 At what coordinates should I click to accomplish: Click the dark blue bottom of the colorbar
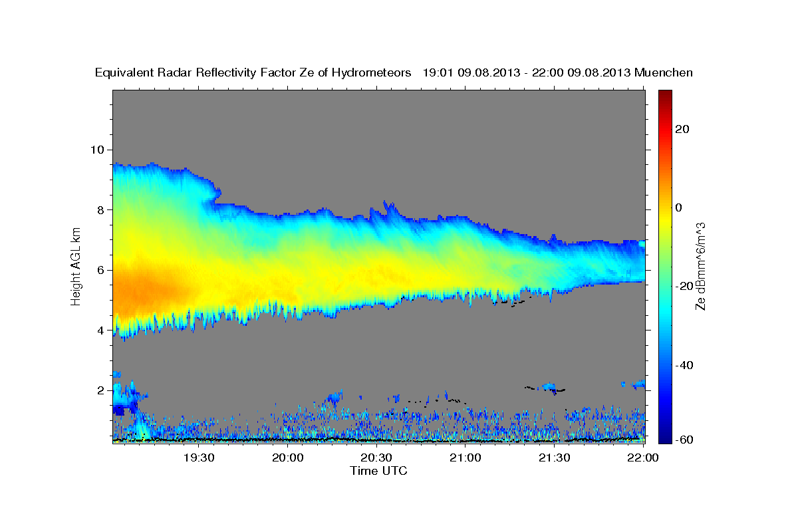tap(665, 436)
